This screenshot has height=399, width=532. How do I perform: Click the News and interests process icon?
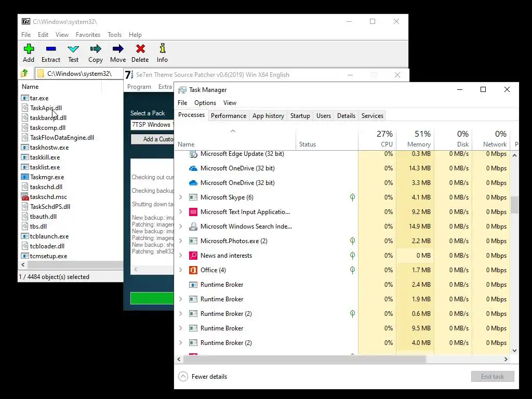193,256
